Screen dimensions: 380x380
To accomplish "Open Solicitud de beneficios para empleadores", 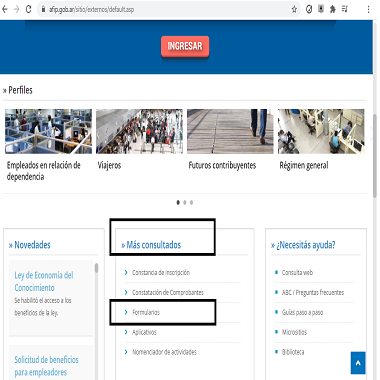I will point(46,366).
